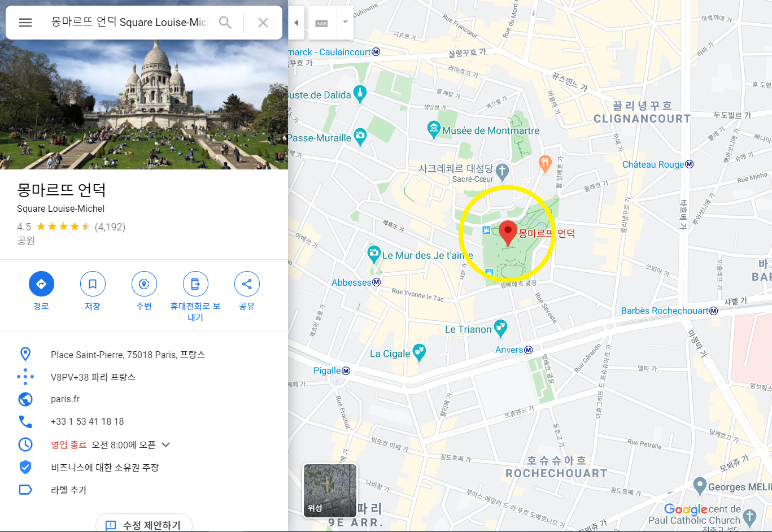This screenshot has height=532, width=772.
Task: Click the Passe-Muraille camera marker
Action: (360, 137)
